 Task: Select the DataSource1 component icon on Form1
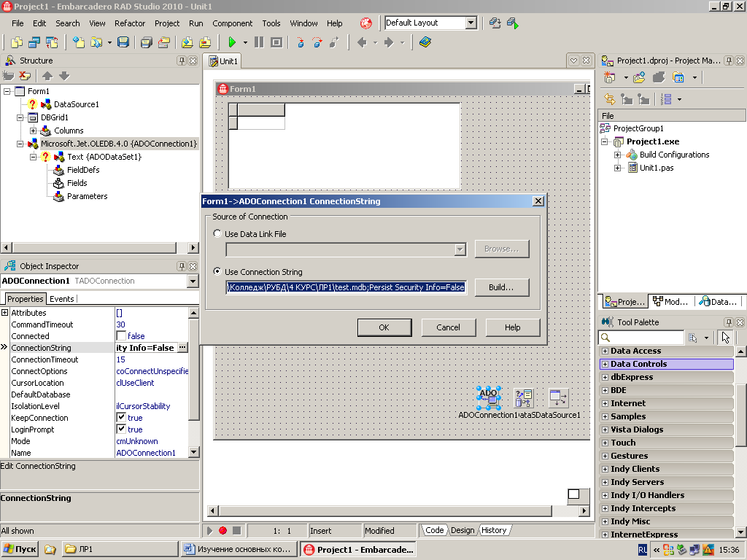point(558,398)
